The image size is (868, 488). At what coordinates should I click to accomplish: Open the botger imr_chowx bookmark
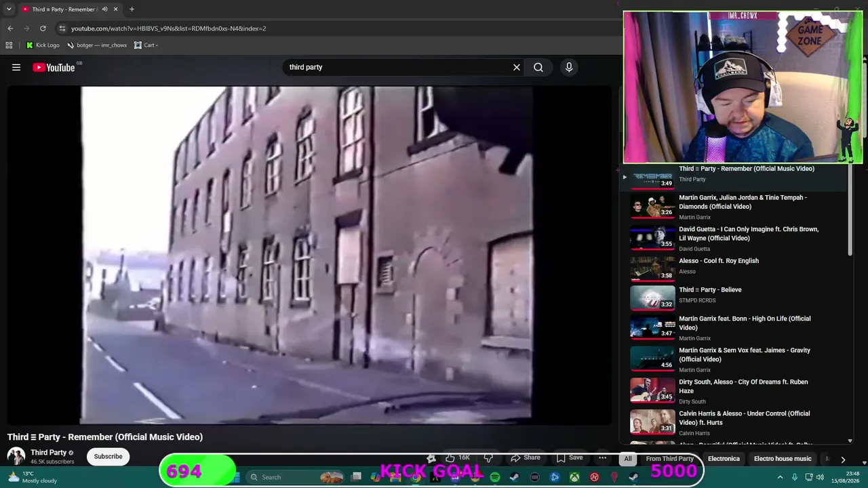click(97, 45)
